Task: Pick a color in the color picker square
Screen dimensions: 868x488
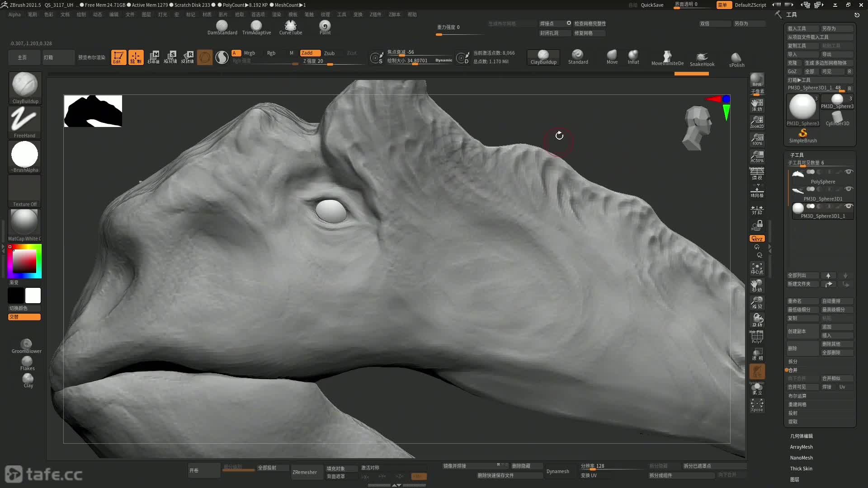Action: (x=24, y=261)
